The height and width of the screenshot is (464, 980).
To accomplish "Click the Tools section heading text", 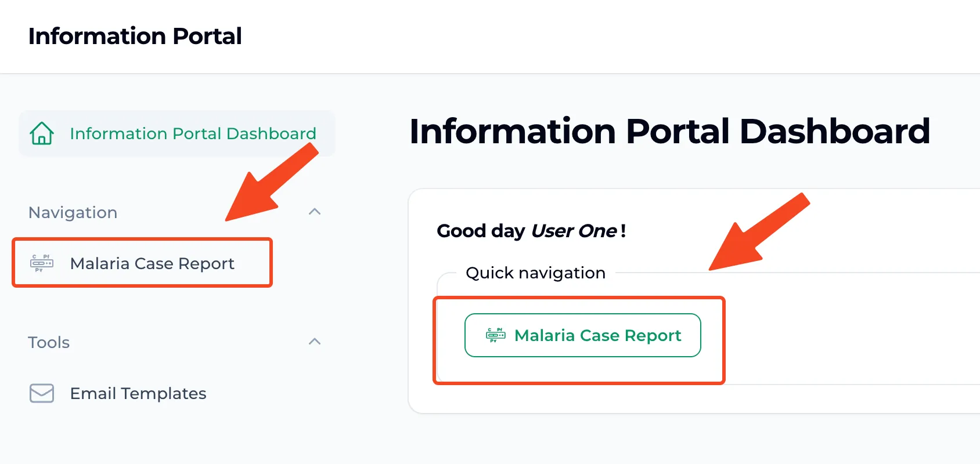I will point(49,342).
